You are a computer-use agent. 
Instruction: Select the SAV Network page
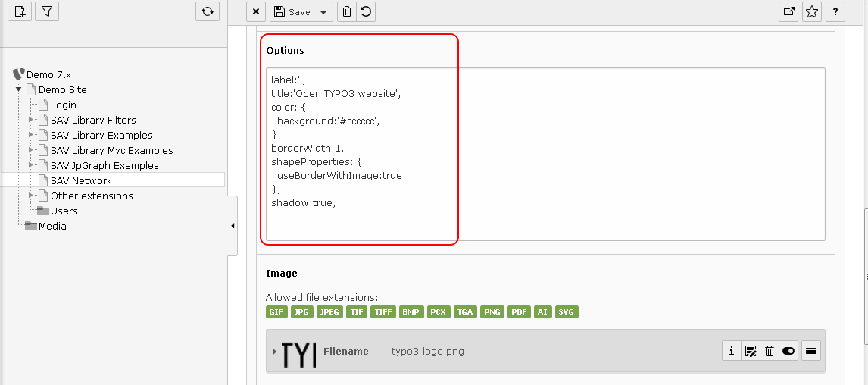coord(81,180)
